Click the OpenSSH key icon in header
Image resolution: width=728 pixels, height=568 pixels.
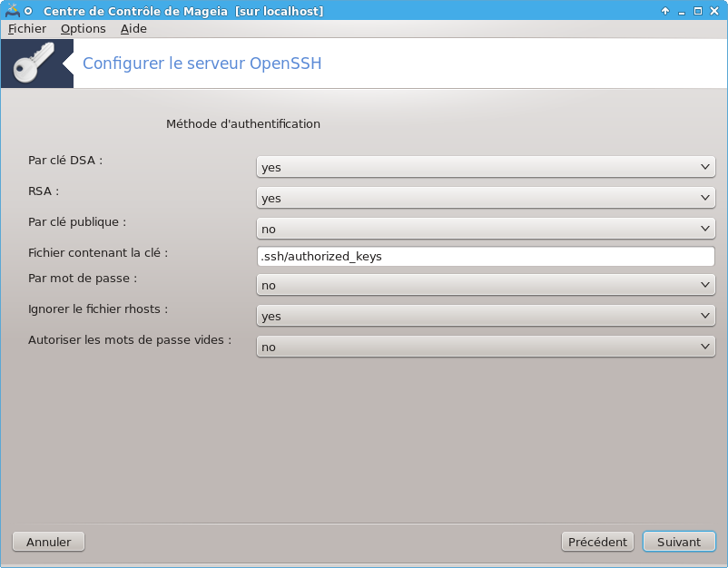[34, 64]
